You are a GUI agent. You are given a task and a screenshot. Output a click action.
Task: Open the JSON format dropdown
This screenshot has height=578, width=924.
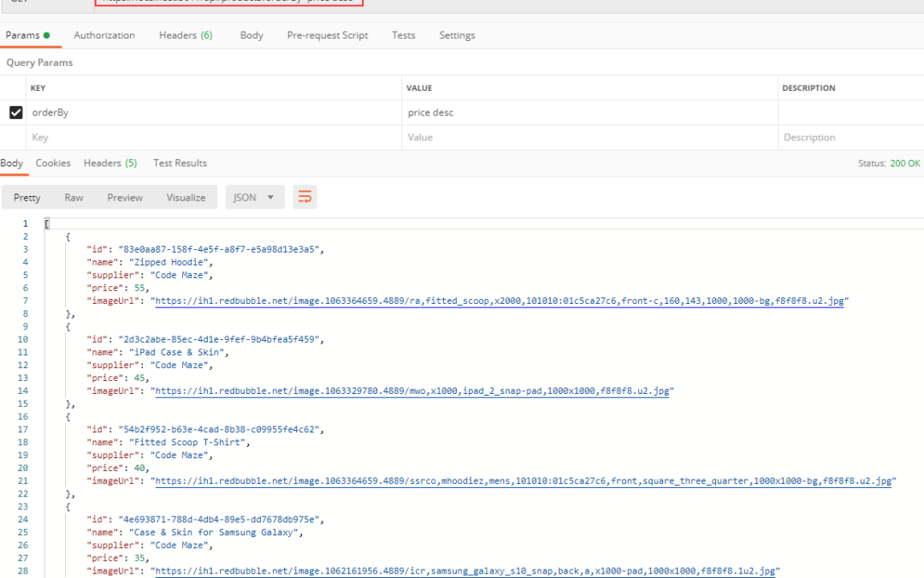[254, 197]
